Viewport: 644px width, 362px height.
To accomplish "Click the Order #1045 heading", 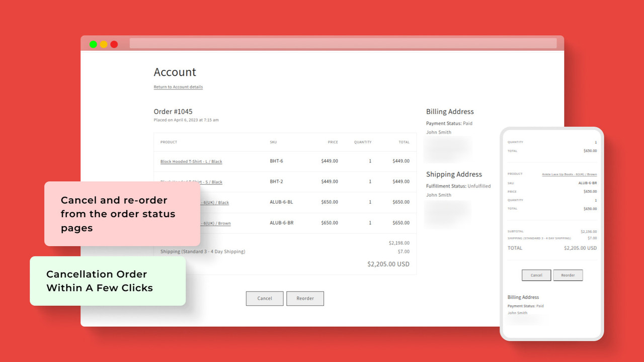I will click(x=173, y=111).
